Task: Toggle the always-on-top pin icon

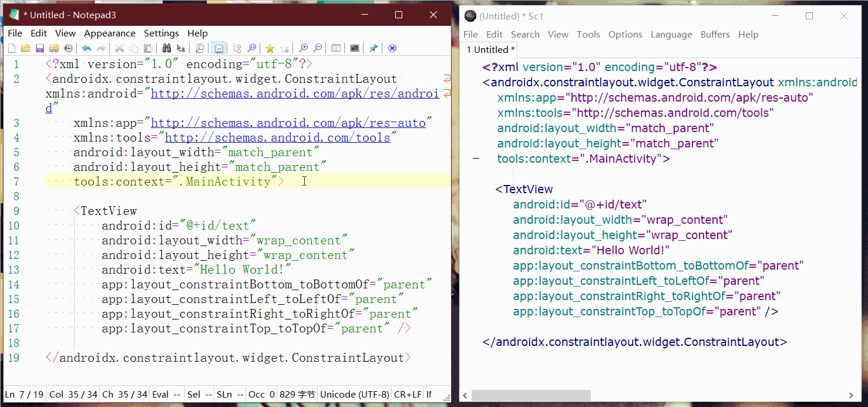Action: [x=374, y=48]
